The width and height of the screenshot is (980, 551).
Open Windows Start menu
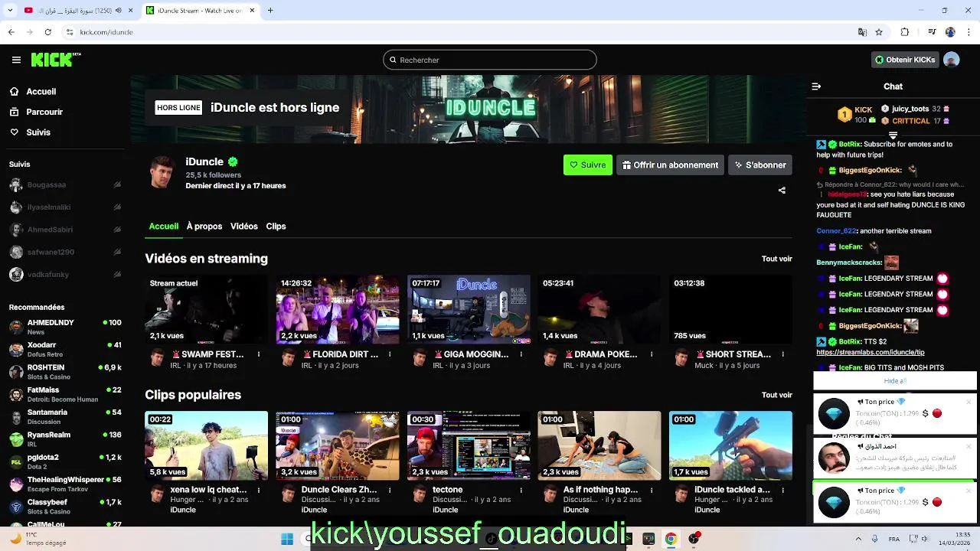[287, 539]
